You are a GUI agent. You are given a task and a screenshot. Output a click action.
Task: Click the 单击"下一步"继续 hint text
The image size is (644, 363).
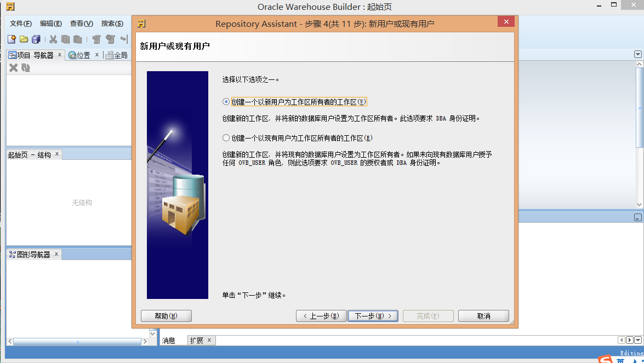pos(254,295)
